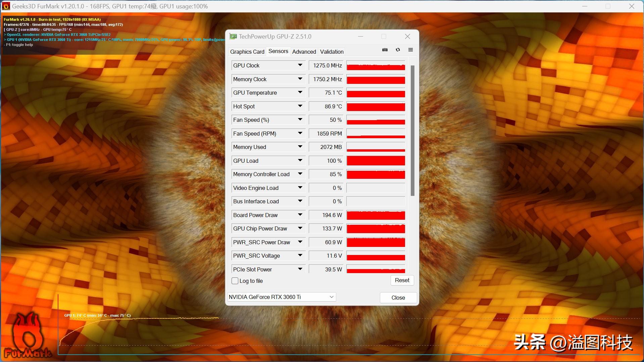This screenshot has width=644, height=362.
Task: Open the Fan Speed (RPM) dropdown
Action: 300,134
